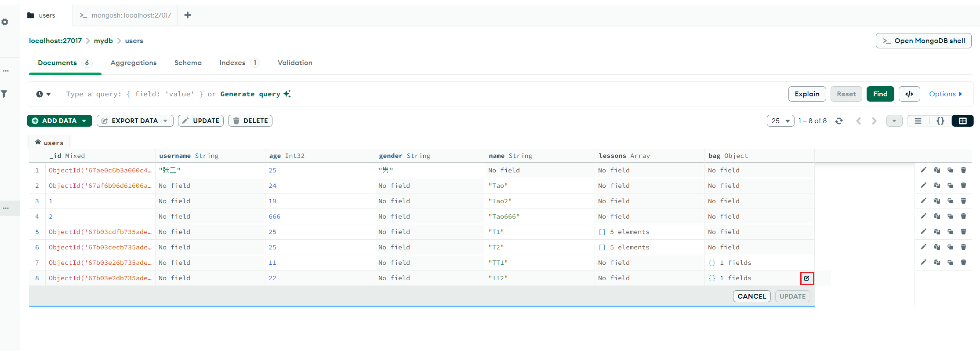Expand bag object in row 8
980x351 pixels.
[x=806, y=278]
